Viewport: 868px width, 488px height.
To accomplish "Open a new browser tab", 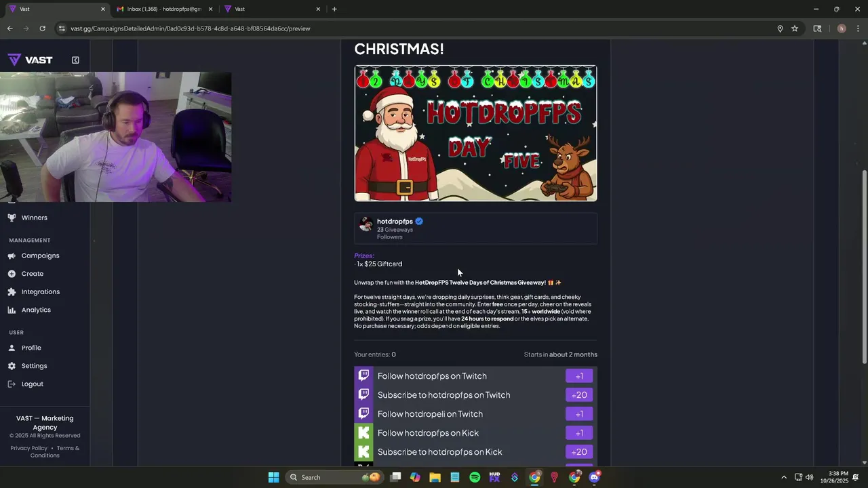I will tap(334, 9).
